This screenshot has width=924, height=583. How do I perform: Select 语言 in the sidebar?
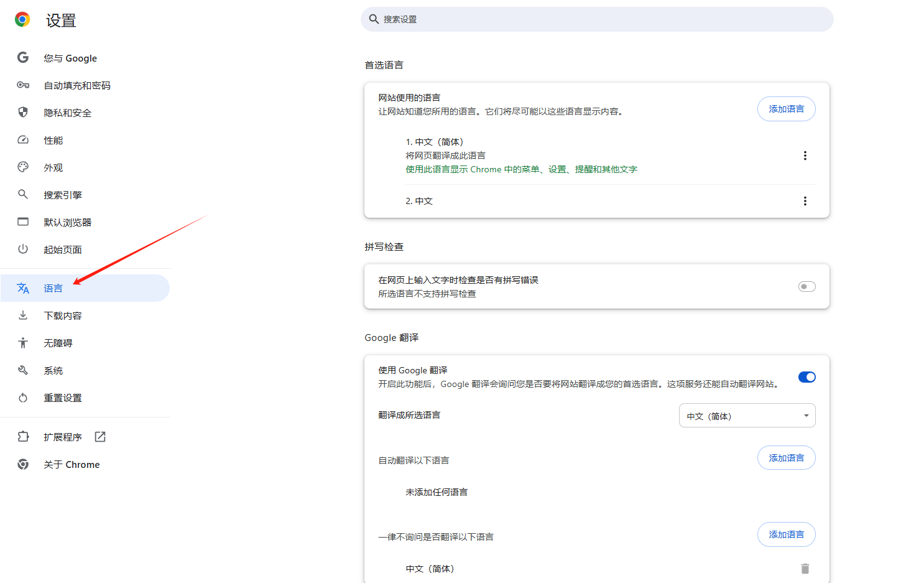coord(85,288)
